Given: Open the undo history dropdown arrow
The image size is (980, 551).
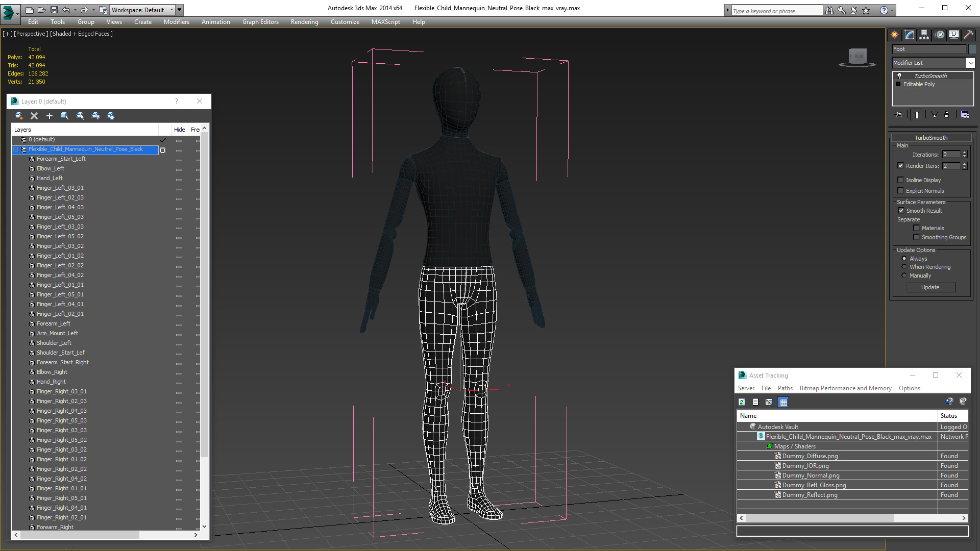Looking at the screenshot, I should (x=75, y=10).
